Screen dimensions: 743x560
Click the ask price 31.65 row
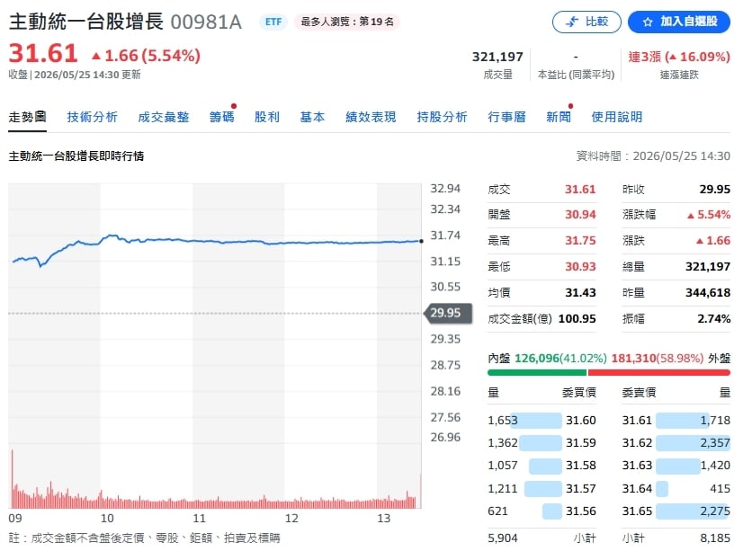coord(676,511)
